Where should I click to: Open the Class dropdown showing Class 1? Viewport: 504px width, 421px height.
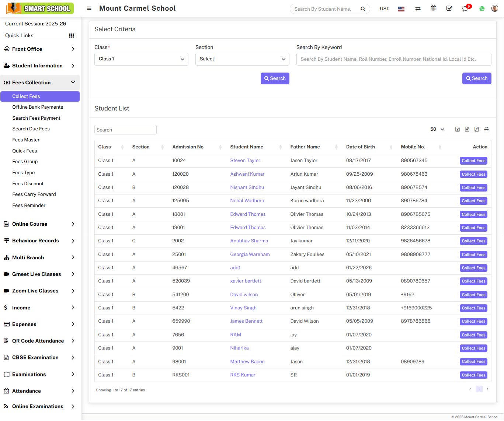(x=141, y=59)
